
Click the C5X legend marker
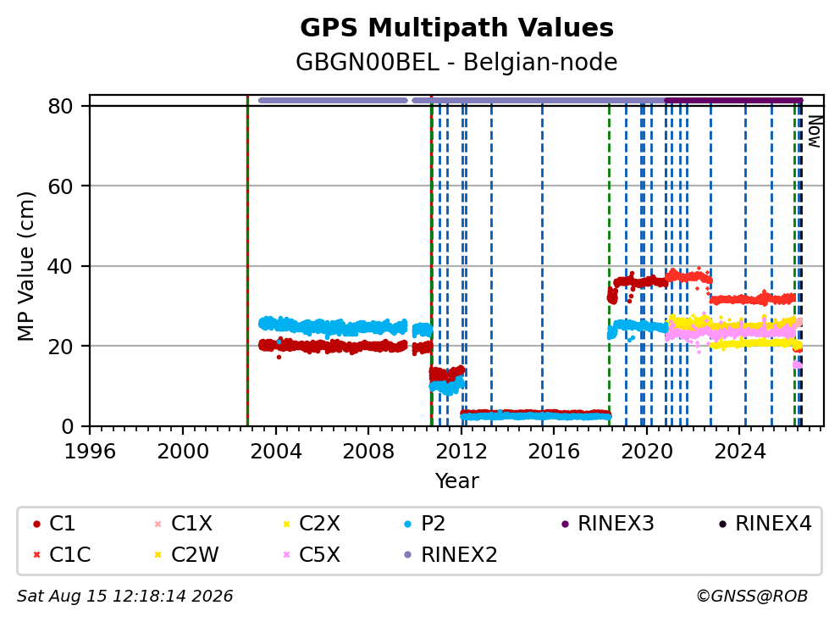286,555
